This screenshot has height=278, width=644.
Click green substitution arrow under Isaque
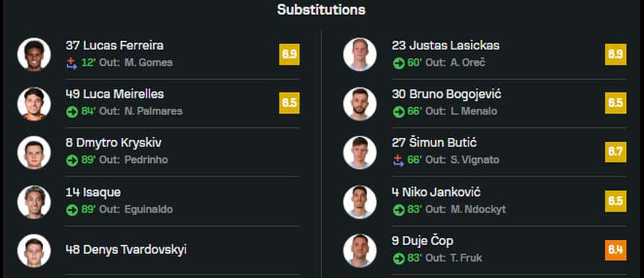(x=72, y=209)
